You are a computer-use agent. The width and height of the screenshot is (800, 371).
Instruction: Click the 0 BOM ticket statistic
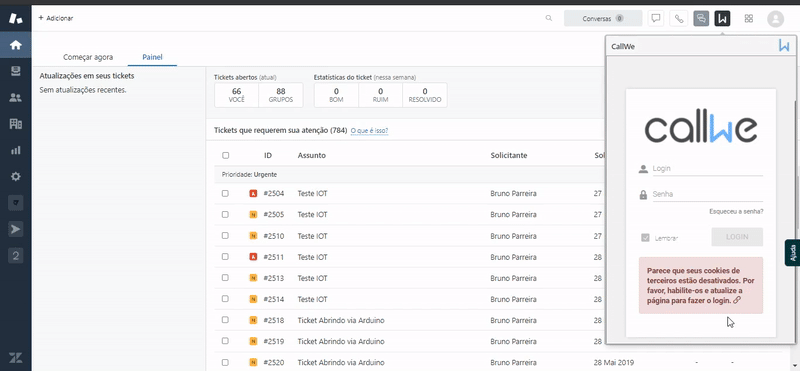coord(336,95)
